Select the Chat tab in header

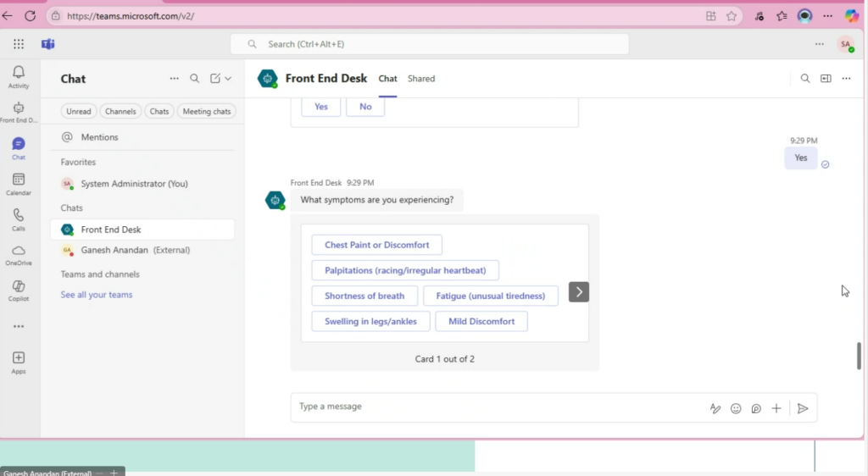tap(387, 79)
